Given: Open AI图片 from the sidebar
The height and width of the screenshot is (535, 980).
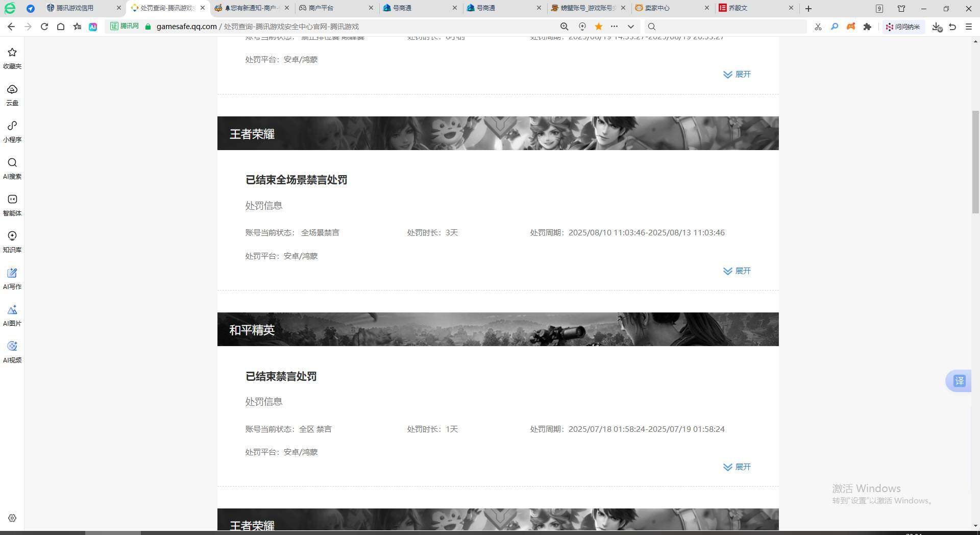Looking at the screenshot, I should (12, 315).
